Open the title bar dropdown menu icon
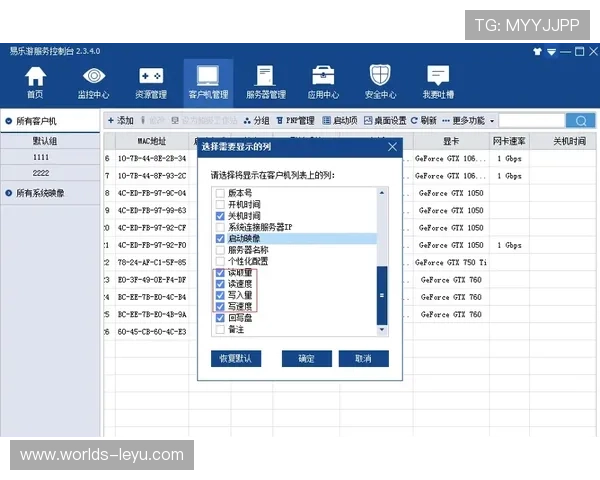The height and width of the screenshot is (480, 600). click(x=551, y=51)
